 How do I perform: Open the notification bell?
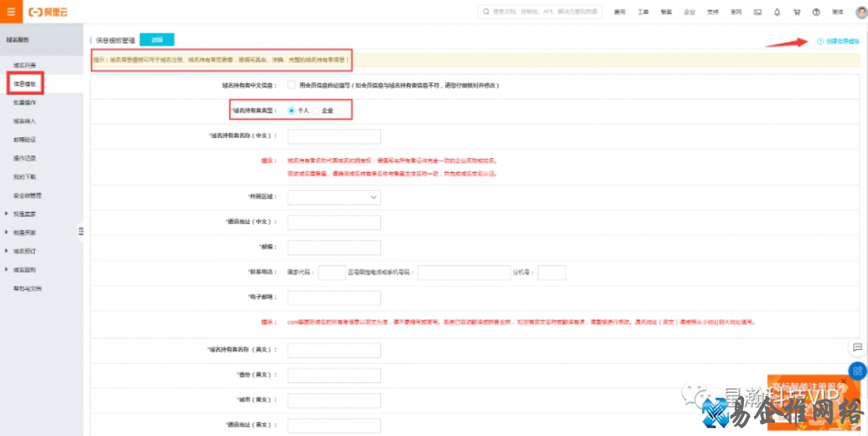point(777,12)
